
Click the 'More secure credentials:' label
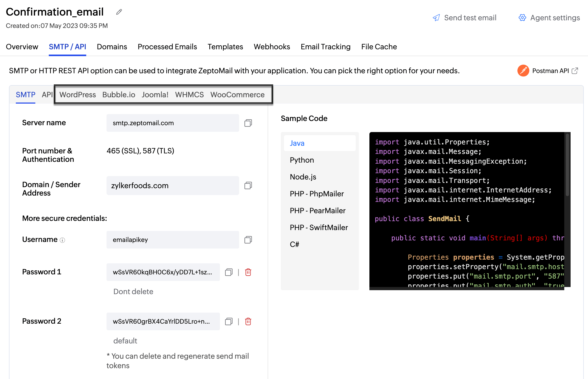[65, 218]
